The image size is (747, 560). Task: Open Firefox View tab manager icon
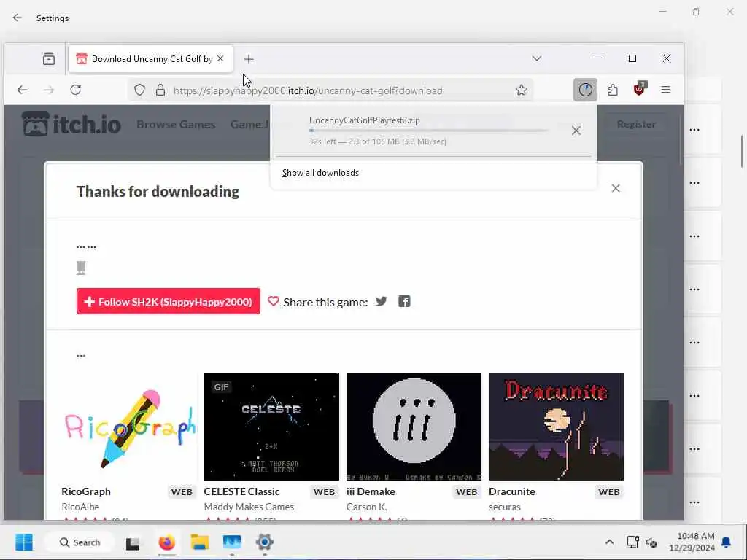click(49, 59)
